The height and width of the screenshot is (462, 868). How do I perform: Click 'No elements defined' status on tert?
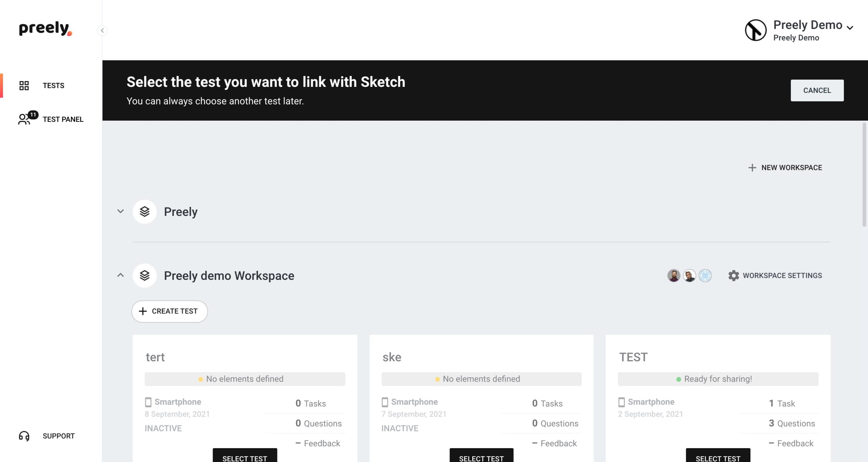pyautogui.click(x=245, y=379)
